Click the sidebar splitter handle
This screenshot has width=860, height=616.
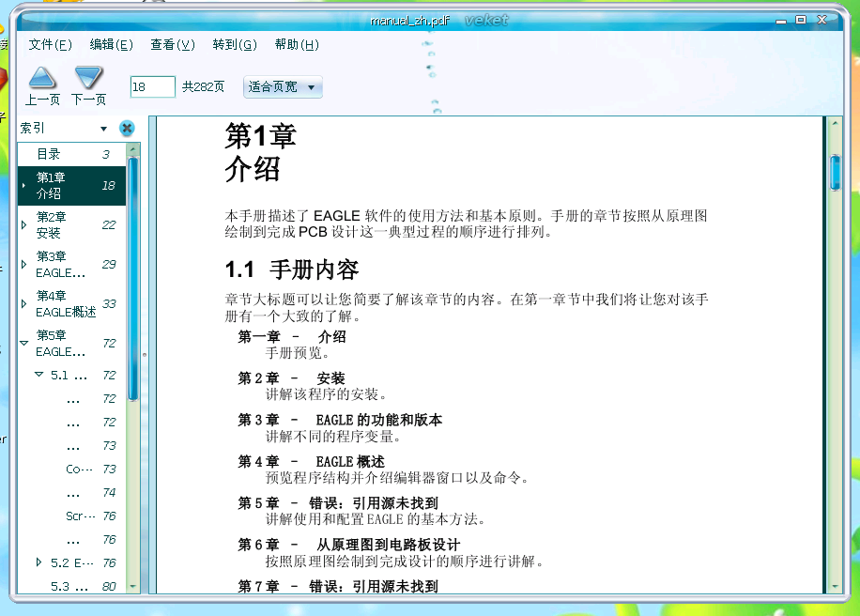[x=145, y=355]
